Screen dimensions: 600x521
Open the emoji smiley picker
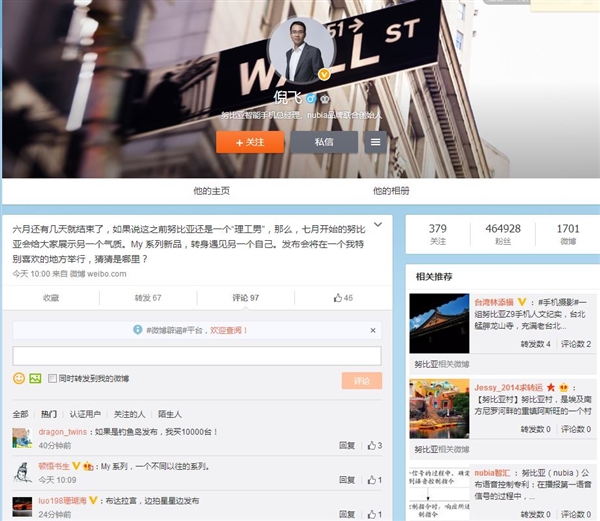coord(19,378)
